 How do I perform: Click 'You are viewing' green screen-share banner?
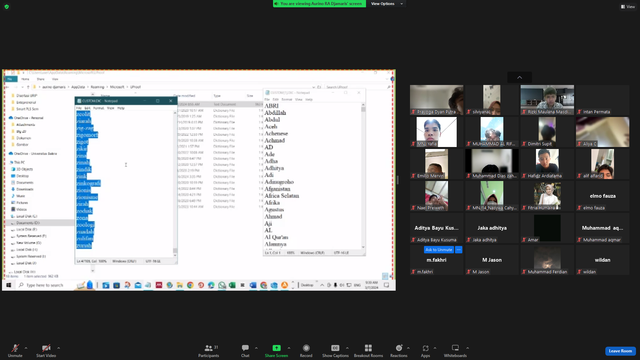pyautogui.click(x=319, y=4)
